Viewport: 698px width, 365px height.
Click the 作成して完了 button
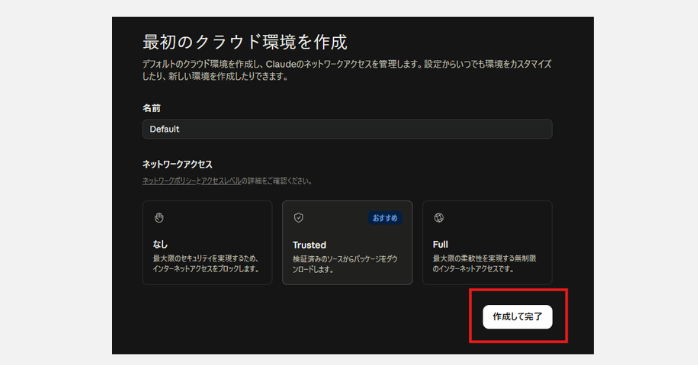(517, 317)
